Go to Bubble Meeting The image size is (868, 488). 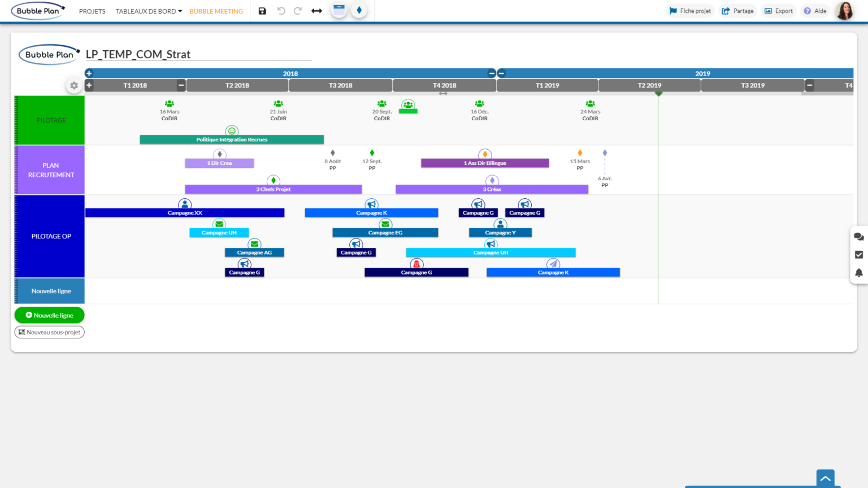(x=216, y=11)
